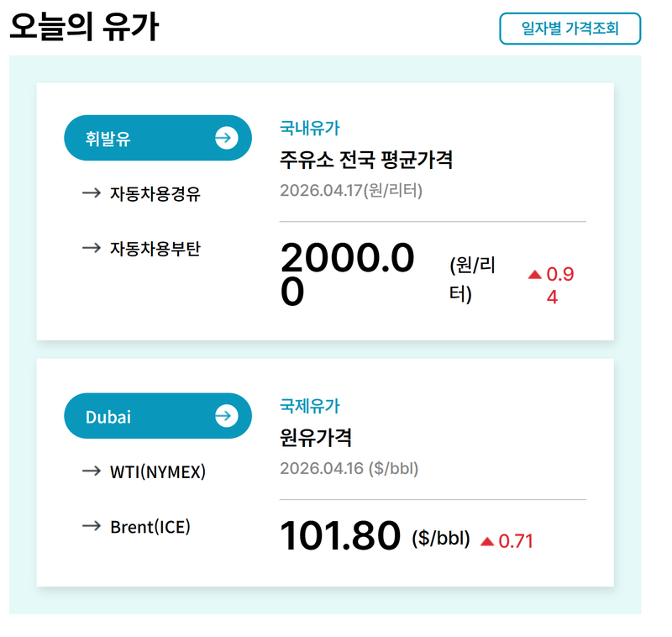The image size is (672, 637).
Task: Click the arrow icon next to Brent(ICE)
Action: click(x=92, y=527)
